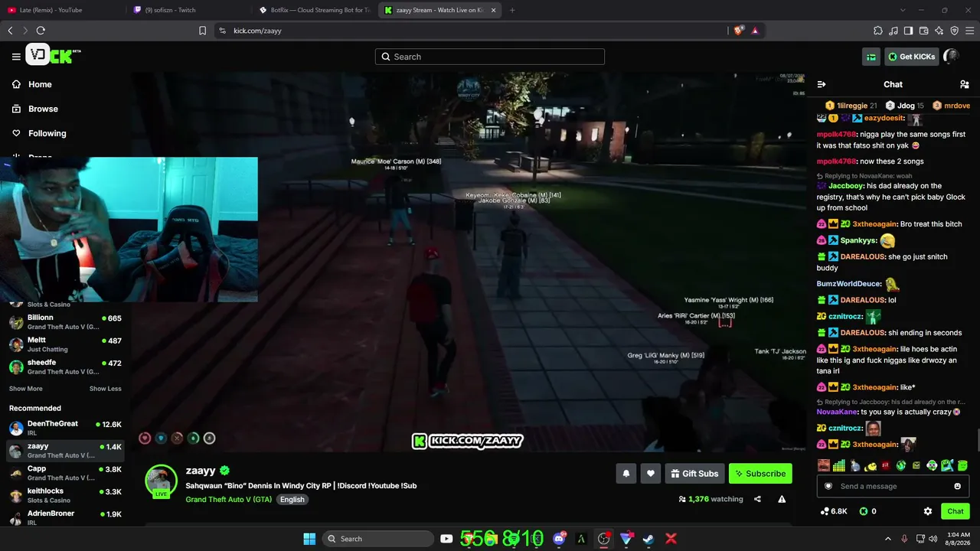Insert the green-bars equalizer emote
The image size is (980, 551).
[839, 465]
